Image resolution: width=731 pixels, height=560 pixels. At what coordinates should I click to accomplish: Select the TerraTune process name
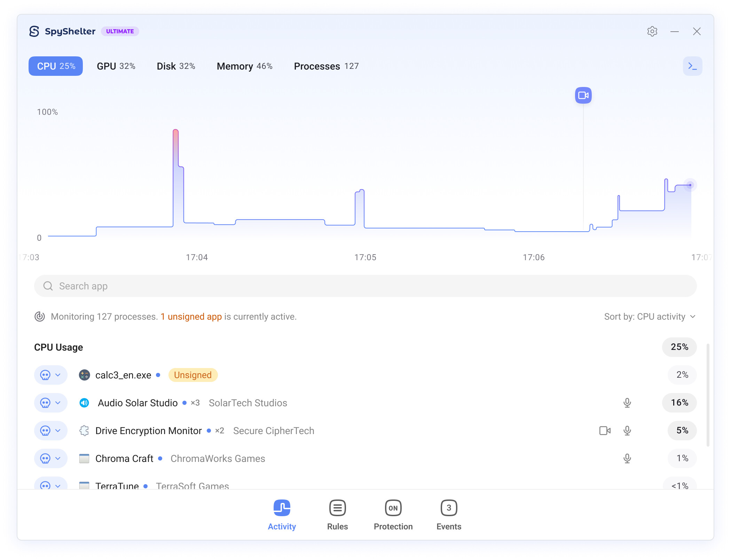coord(117,486)
